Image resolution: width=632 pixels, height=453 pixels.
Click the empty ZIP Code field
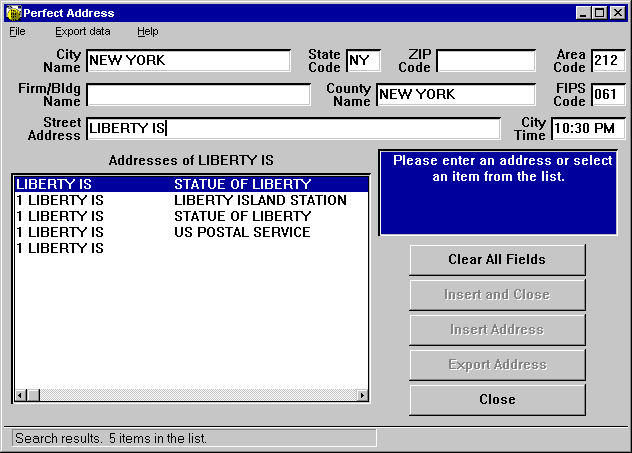(x=486, y=60)
